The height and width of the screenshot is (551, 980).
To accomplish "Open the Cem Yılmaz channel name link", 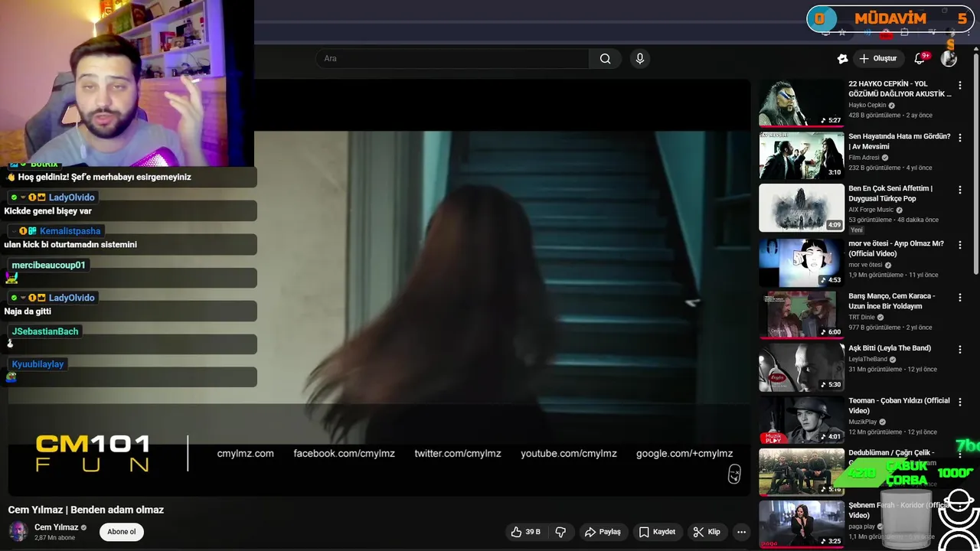I will pyautogui.click(x=56, y=527).
